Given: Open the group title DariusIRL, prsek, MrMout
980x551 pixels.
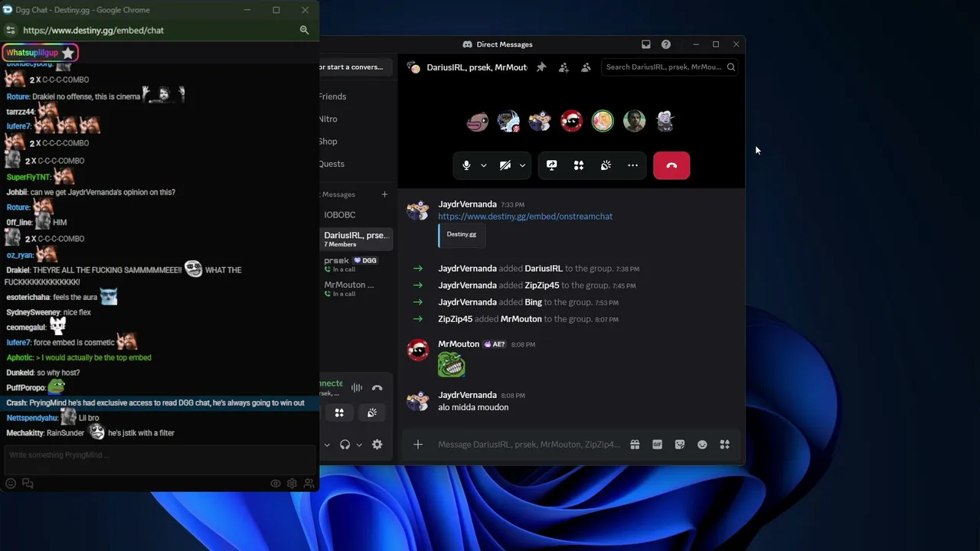Looking at the screenshot, I should click(x=477, y=67).
